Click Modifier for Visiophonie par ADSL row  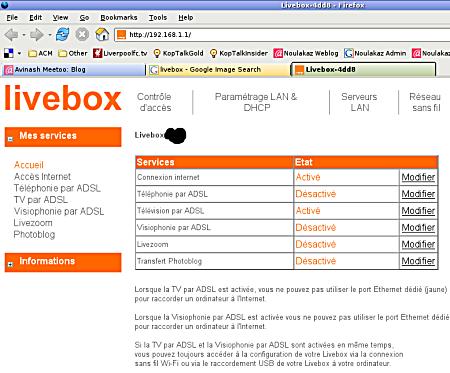[418, 228]
